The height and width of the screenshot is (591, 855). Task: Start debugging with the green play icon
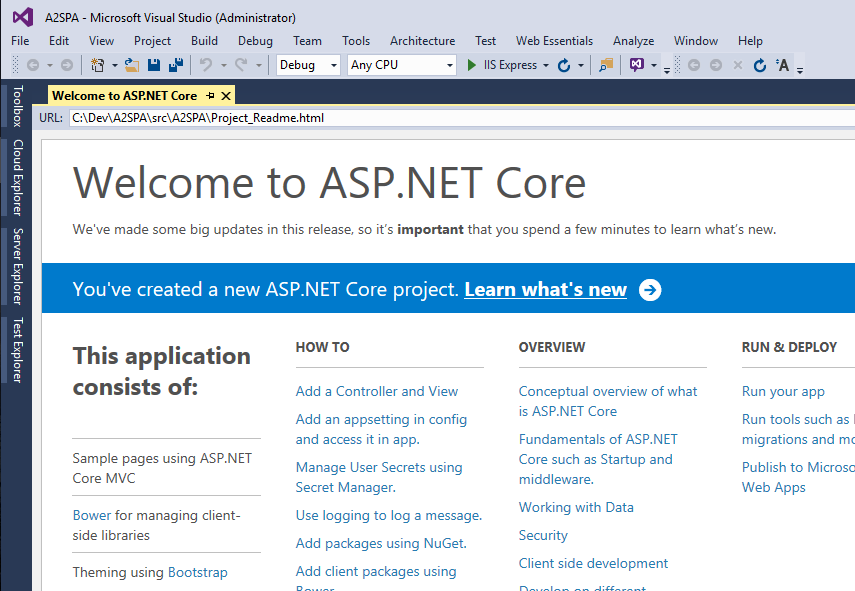click(472, 65)
